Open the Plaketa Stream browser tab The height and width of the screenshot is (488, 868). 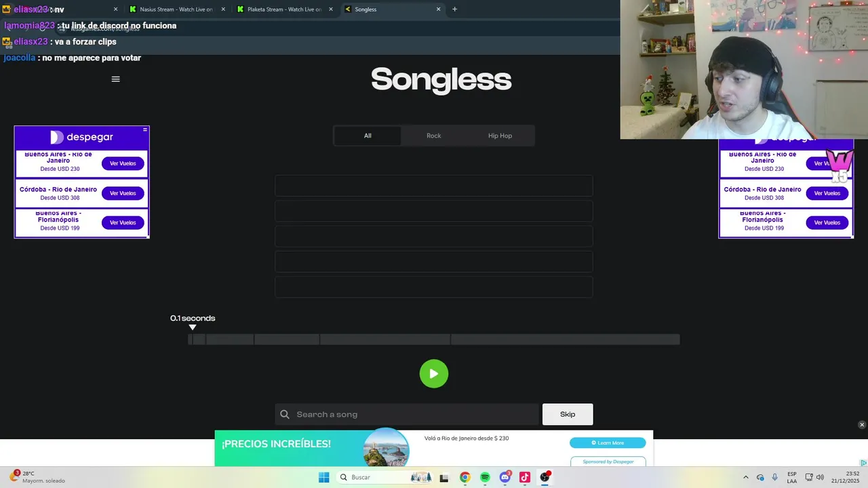(284, 9)
